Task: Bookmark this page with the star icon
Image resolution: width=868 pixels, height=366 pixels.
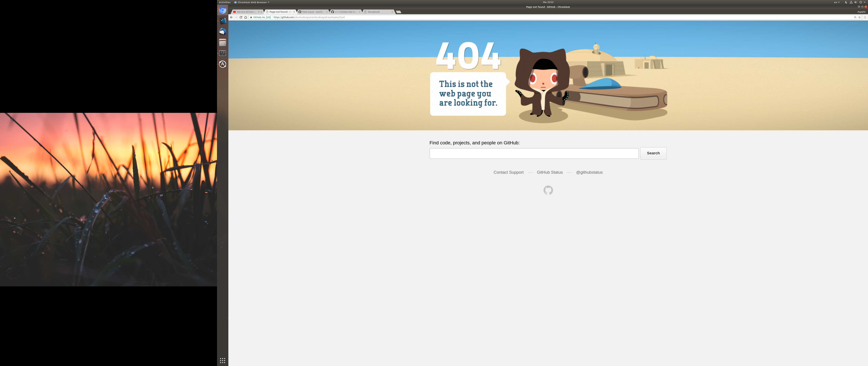Action: point(859,17)
